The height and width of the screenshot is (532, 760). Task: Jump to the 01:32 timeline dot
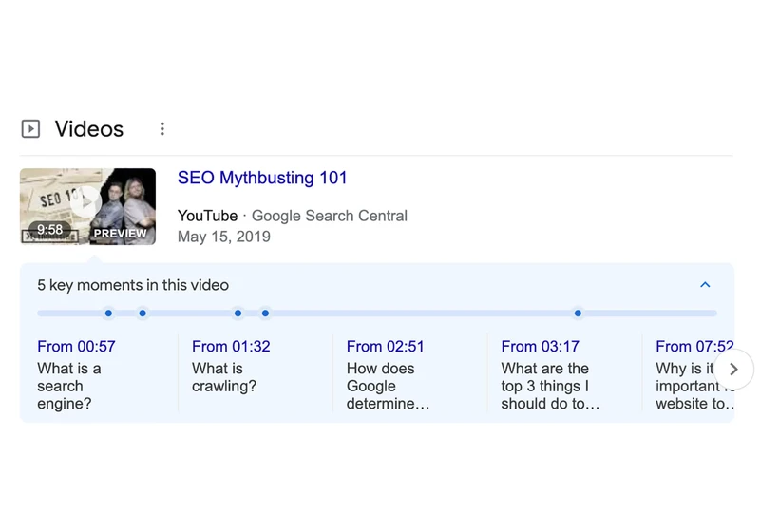[142, 313]
